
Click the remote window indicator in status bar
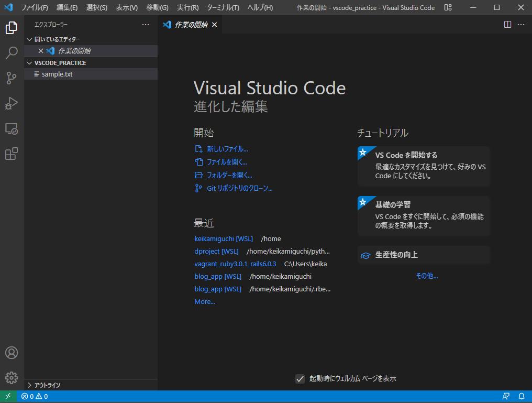[8, 396]
